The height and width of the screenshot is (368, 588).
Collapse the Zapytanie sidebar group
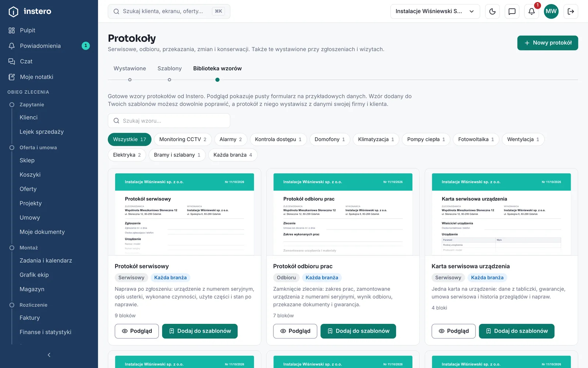click(32, 105)
